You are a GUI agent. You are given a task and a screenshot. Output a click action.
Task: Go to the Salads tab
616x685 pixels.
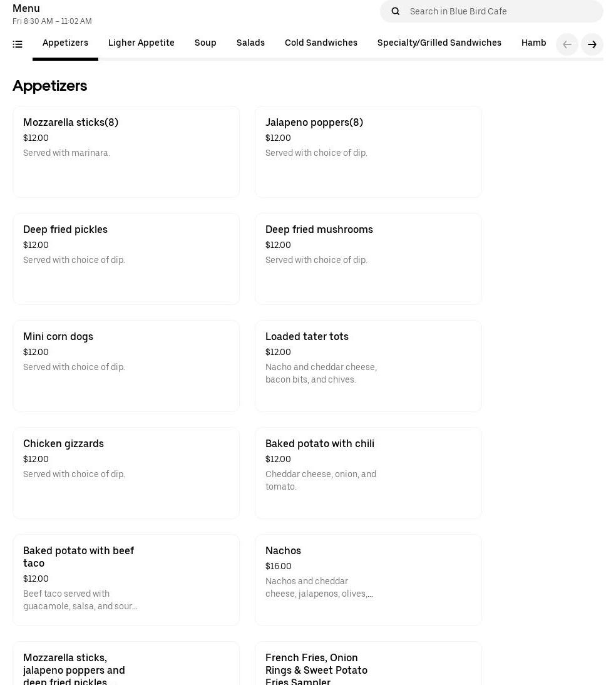click(x=250, y=43)
